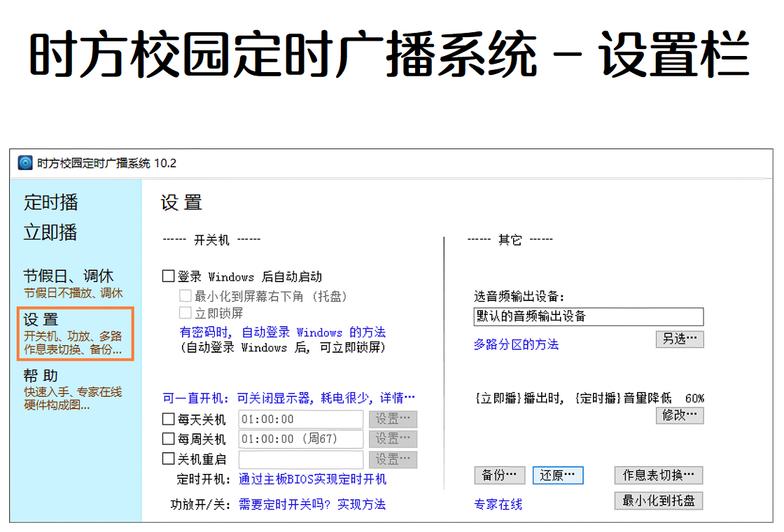
Task: Open 多路分区的方法 link
Action: coord(516,344)
